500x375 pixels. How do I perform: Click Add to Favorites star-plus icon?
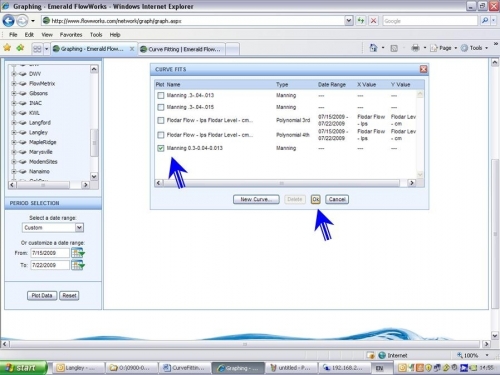(20, 48)
